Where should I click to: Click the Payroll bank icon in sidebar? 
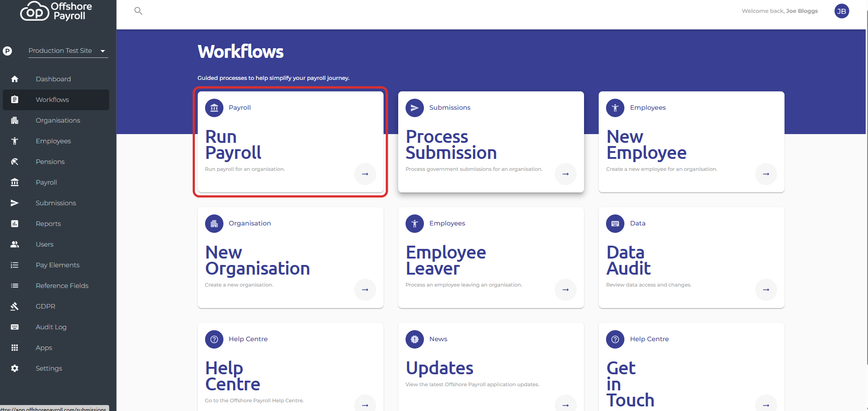pyautogui.click(x=15, y=182)
